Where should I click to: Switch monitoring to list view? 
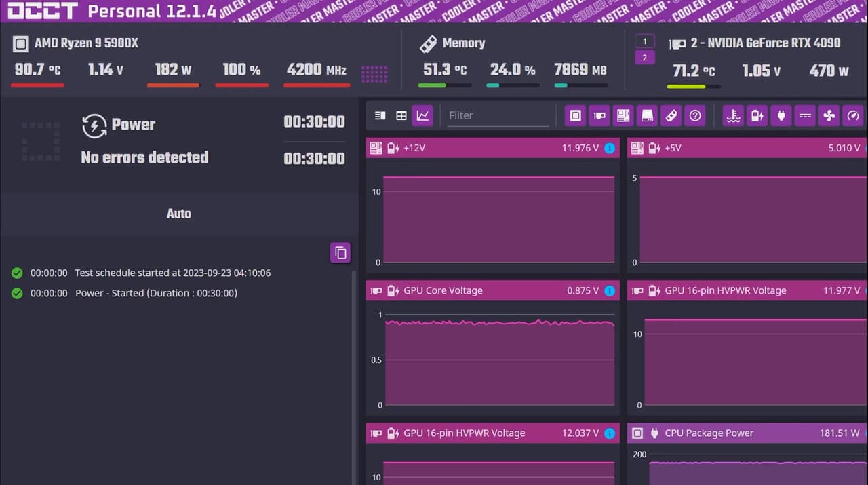380,115
